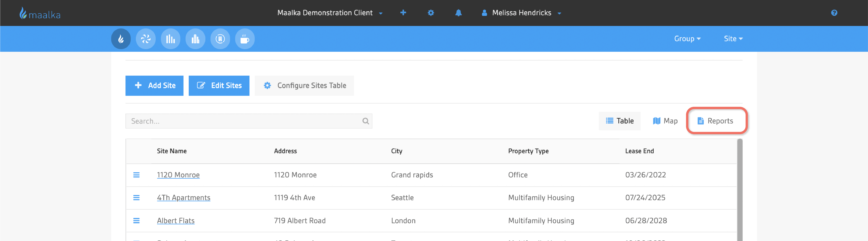
Task: Sort by Property Type column header
Action: (x=528, y=151)
